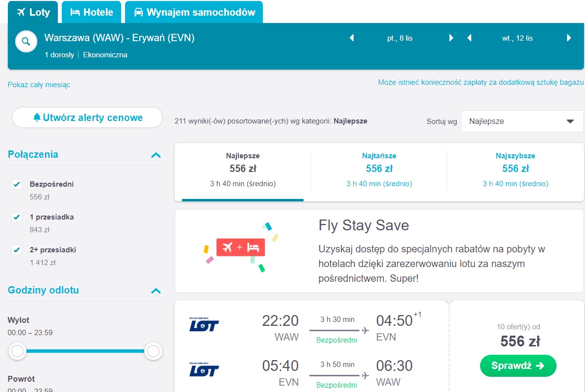Viewport: 585px width, 392px height.
Task: Click Utwórz alerty cenowe button
Action: coord(87,118)
